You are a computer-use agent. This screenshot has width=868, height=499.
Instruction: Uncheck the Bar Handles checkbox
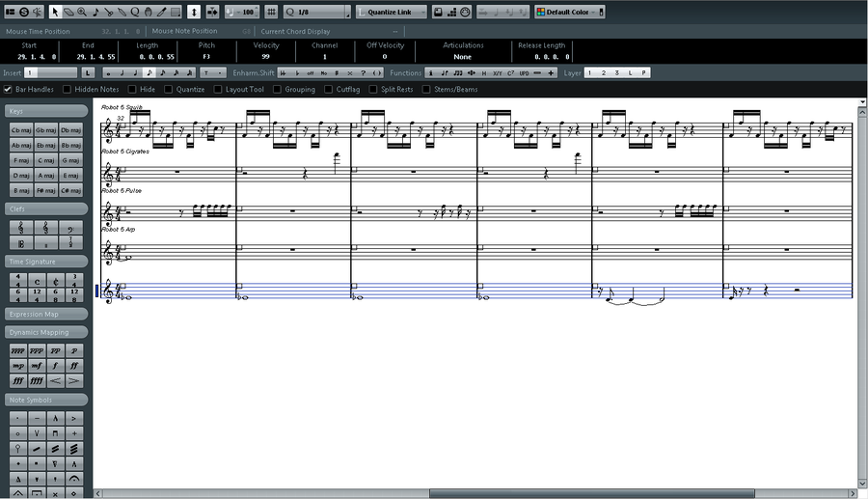click(8, 90)
